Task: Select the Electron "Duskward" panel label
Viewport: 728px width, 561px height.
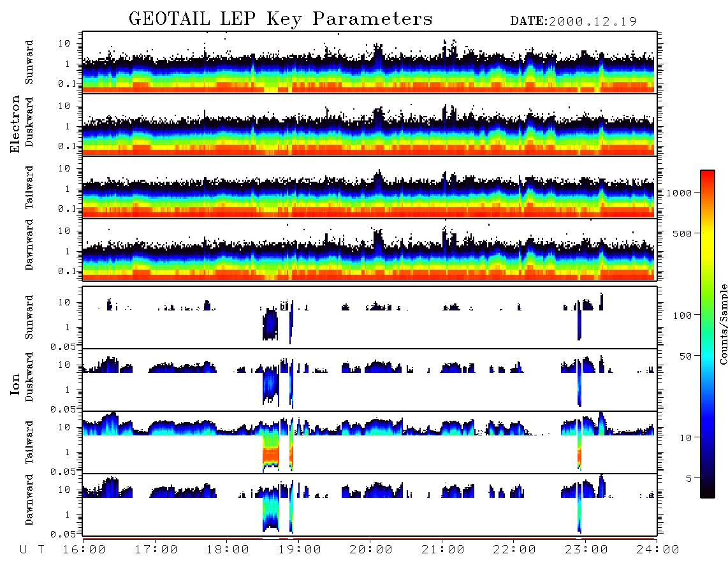Action: click(29, 122)
